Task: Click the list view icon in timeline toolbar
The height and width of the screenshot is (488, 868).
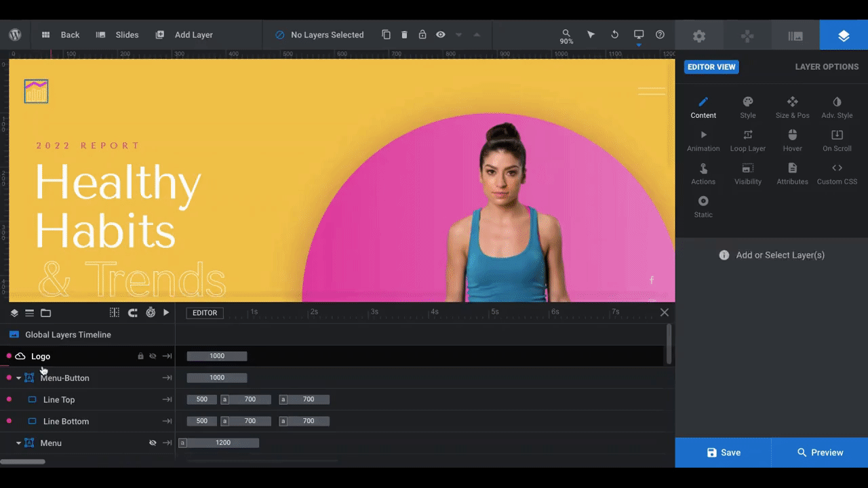Action: 30,313
